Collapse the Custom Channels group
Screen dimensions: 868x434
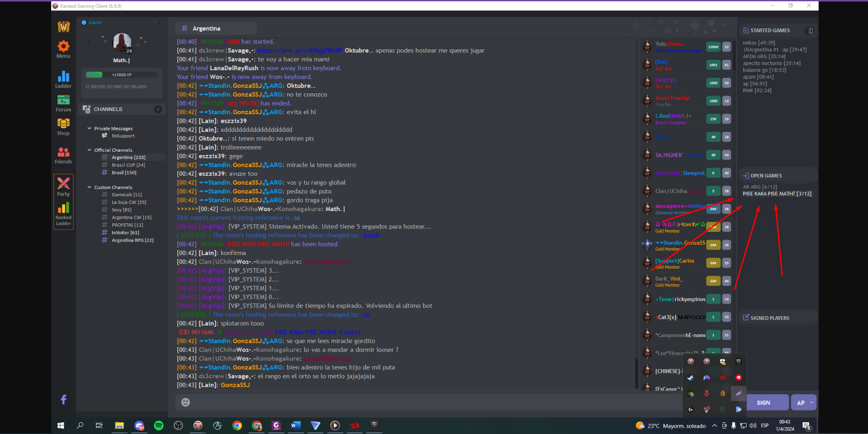[x=90, y=187]
